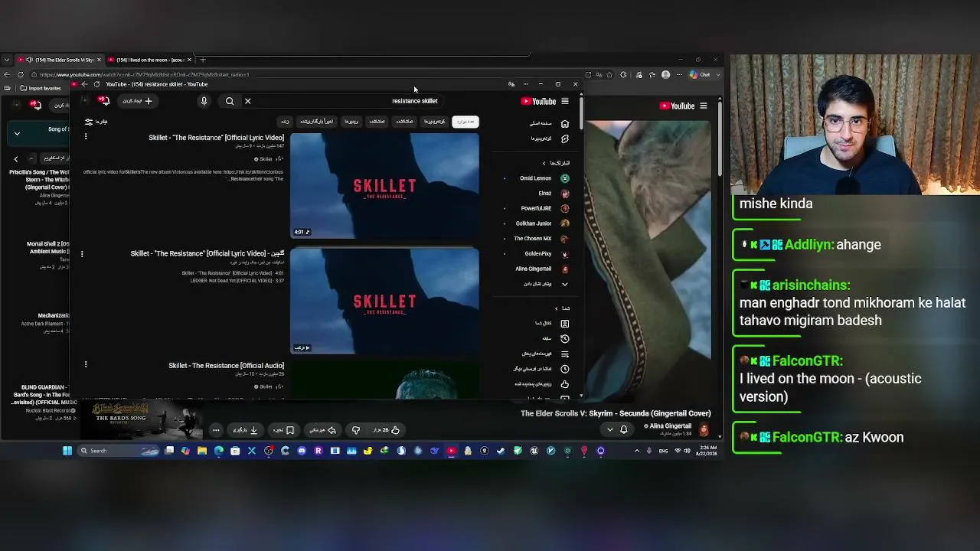Collapse the 'Song of' playlist panel chevron
The image size is (980, 551).
coord(17,134)
